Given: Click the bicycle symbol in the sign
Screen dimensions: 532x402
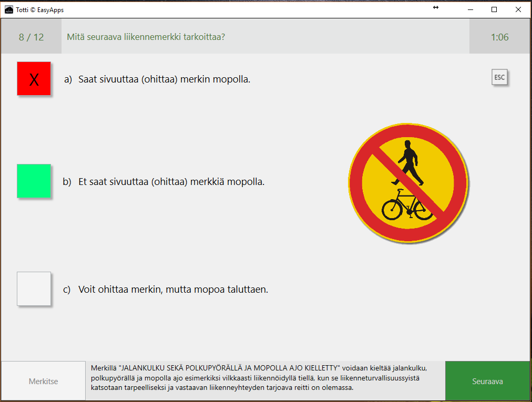Looking at the screenshot, I should (x=406, y=205).
